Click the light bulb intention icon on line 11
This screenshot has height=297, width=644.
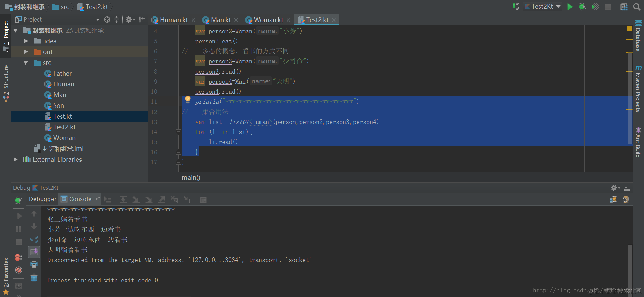click(188, 100)
